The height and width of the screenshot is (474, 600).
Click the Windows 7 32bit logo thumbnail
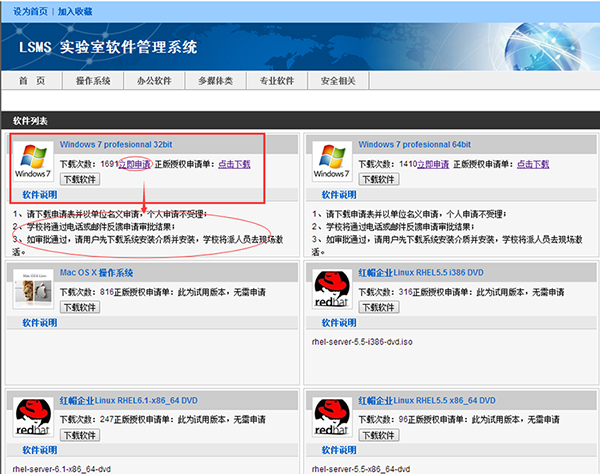[33, 161]
